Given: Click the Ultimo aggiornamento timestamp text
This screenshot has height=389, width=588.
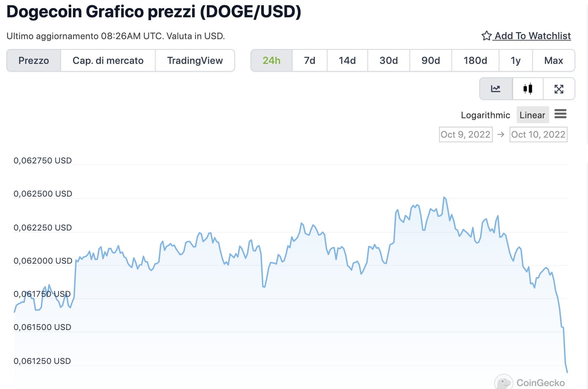Looking at the screenshot, I should click(116, 36).
